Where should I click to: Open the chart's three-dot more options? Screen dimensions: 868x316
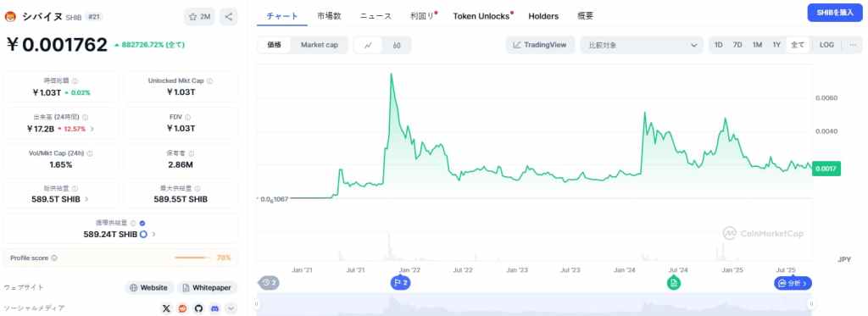coord(853,45)
